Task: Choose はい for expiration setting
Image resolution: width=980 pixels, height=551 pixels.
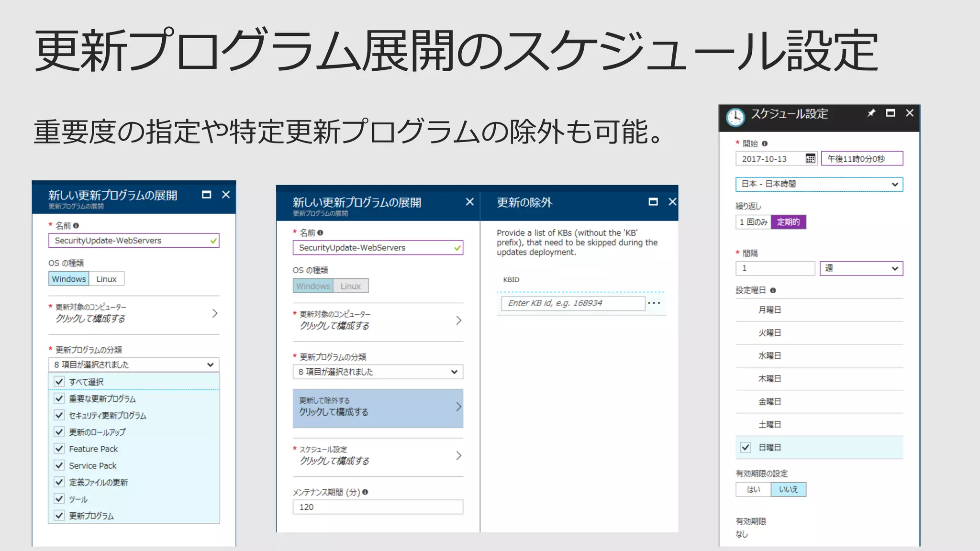Action: [x=753, y=489]
